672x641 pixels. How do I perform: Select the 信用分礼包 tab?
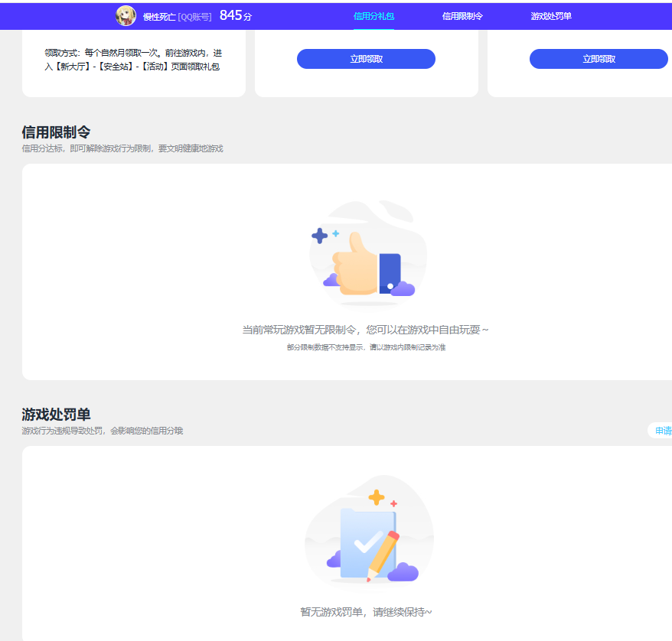(x=373, y=15)
